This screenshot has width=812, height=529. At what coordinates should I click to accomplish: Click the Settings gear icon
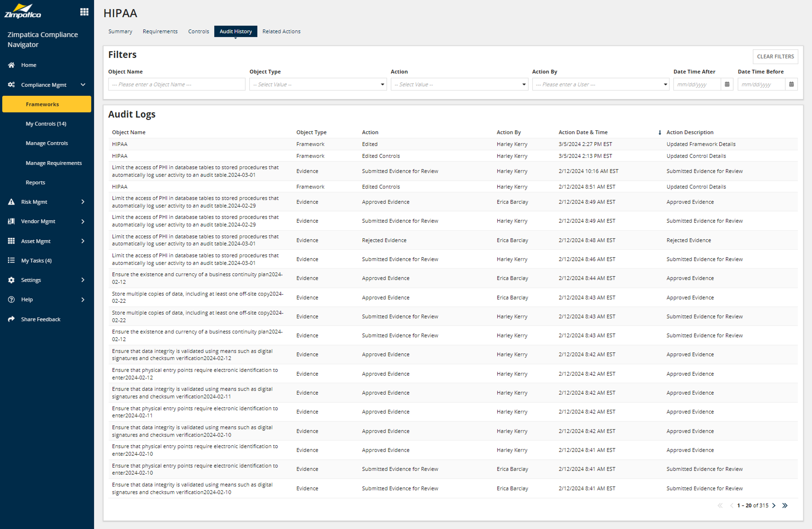coord(11,280)
